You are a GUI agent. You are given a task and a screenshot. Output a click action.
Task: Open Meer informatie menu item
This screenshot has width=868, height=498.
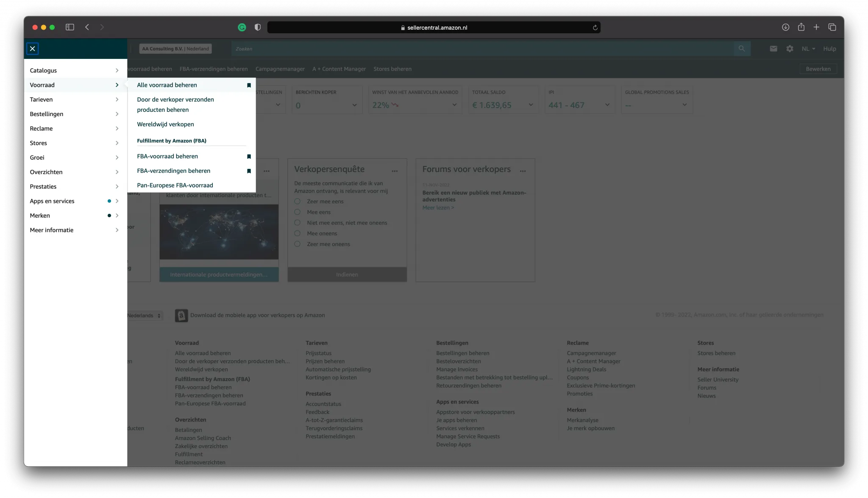click(x=75, y=230)
